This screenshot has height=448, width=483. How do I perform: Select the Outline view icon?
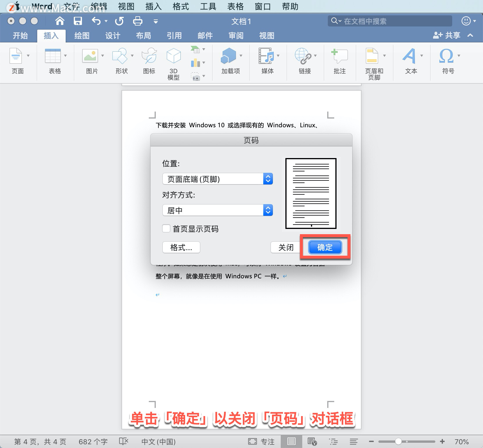[x=333, y=442]
